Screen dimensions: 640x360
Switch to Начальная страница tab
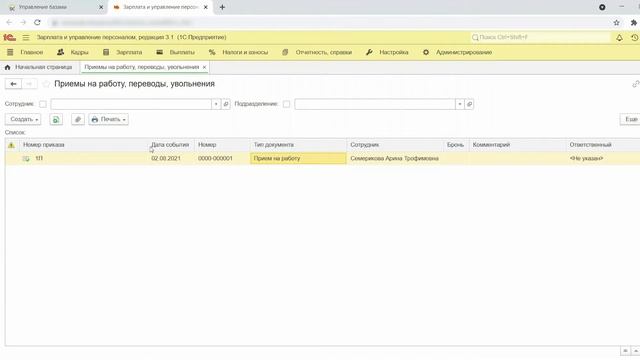coord(39,67)
